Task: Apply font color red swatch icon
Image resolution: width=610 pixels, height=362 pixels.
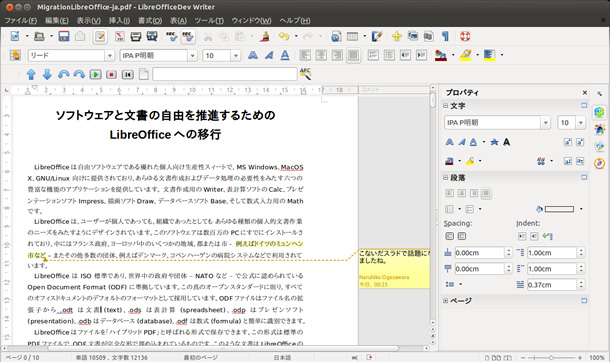Action: (x=441, y=55)
